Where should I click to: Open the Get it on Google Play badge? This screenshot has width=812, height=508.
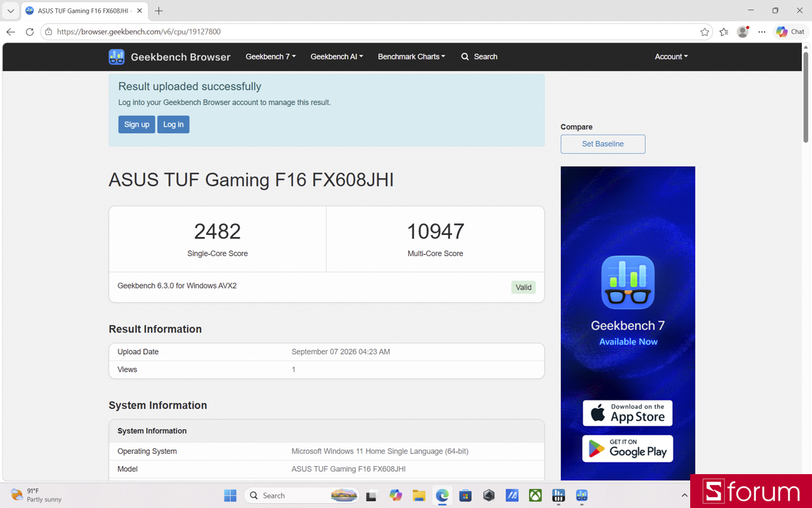[627, 448]
